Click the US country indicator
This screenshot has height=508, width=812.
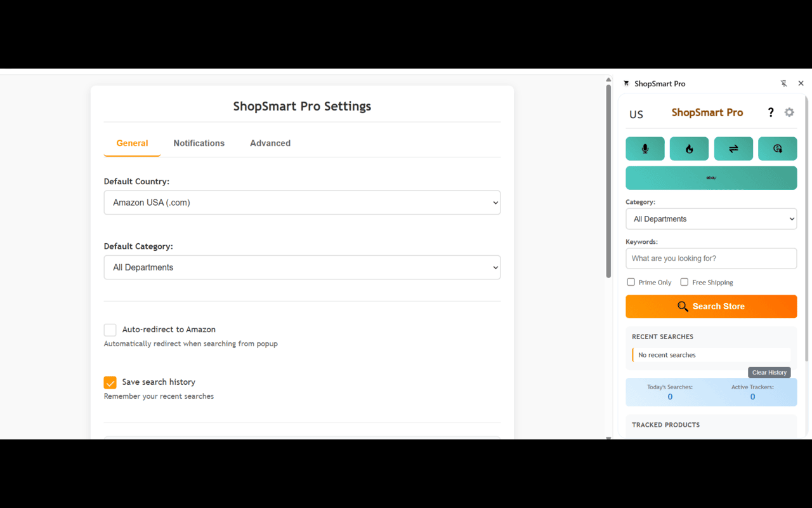coord(636,114)
